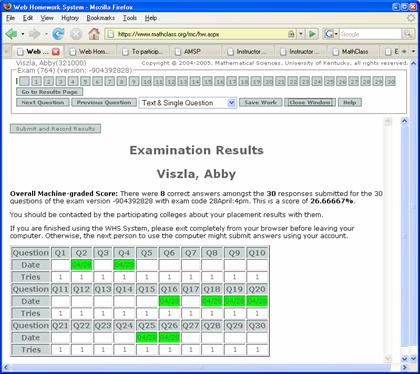The height and width of the screenshot is (374, 420).
Task: Open the search engine chooser dropdown
Action: click(336, 34)
